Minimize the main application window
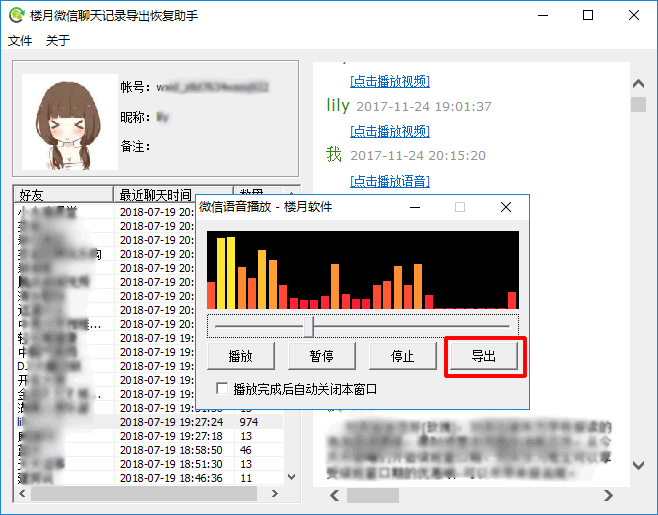The image size is (658, 515). 543,15
